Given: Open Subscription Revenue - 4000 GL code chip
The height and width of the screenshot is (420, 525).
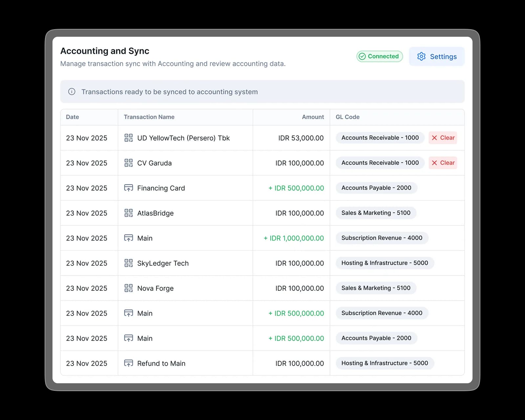Looking at the screenshot, I should click(x=382, y=238).
